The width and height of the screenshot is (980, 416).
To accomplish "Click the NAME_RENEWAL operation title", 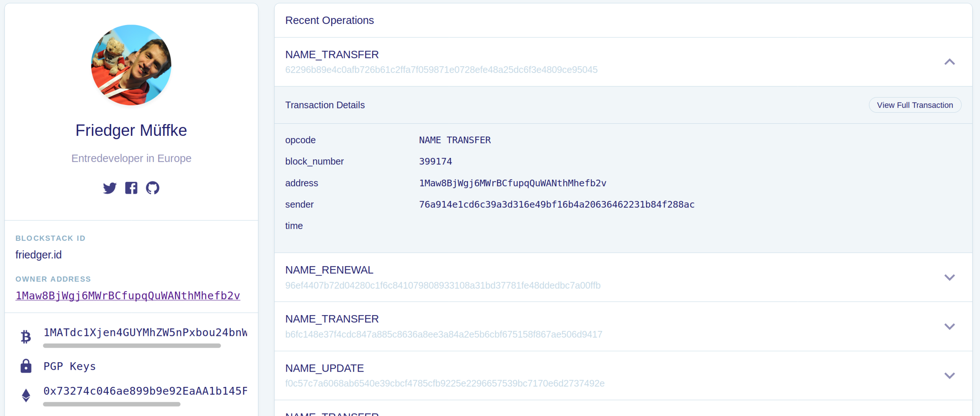I will point(329,270).
